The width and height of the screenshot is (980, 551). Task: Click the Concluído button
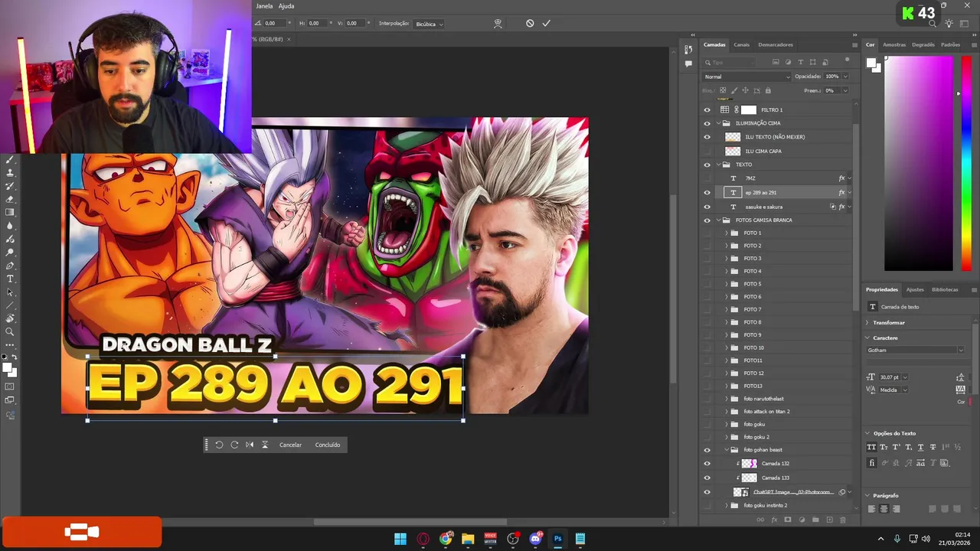point(328,445)
